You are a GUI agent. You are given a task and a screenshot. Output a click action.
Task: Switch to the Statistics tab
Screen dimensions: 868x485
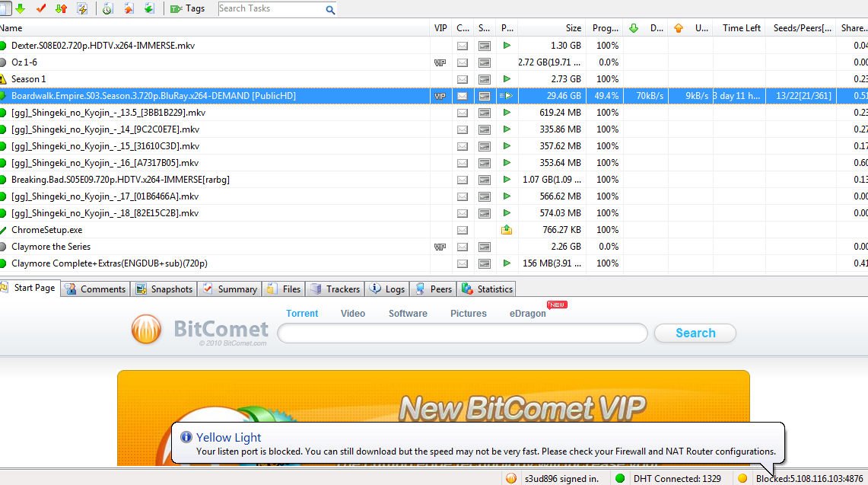(487, 289)
